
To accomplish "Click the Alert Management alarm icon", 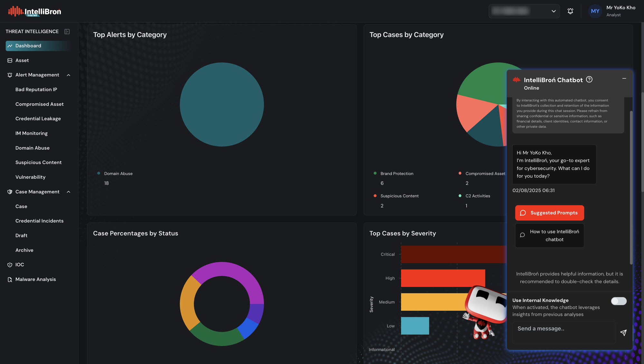I will point(10,75).
